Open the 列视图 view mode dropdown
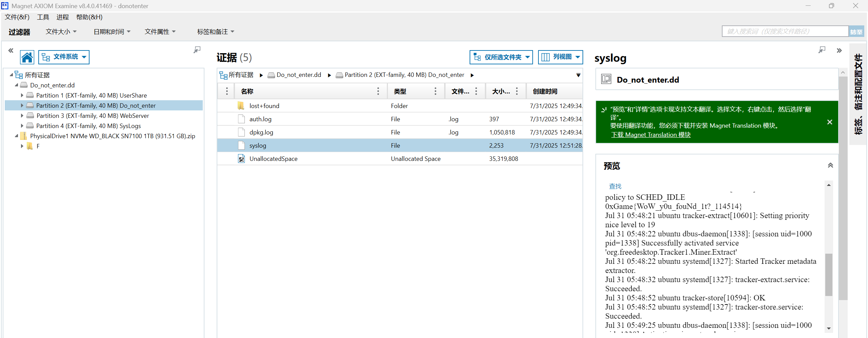868x338 pixels. point(560,57)
